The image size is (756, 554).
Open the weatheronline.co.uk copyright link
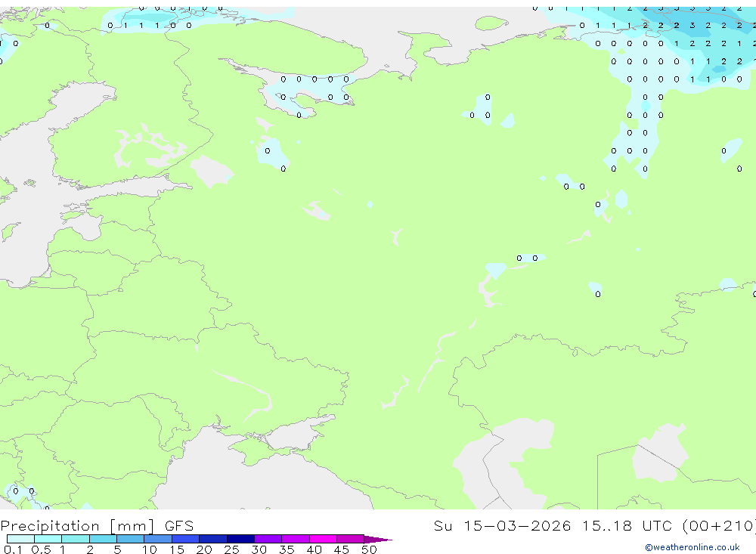tap(692, 547)
